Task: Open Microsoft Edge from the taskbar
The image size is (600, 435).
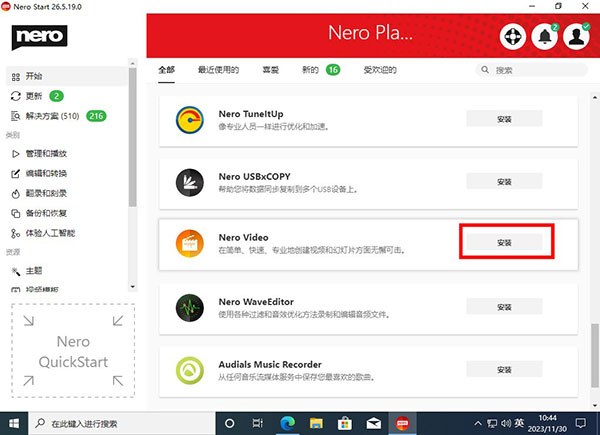Action: click(x=287, y=424)
